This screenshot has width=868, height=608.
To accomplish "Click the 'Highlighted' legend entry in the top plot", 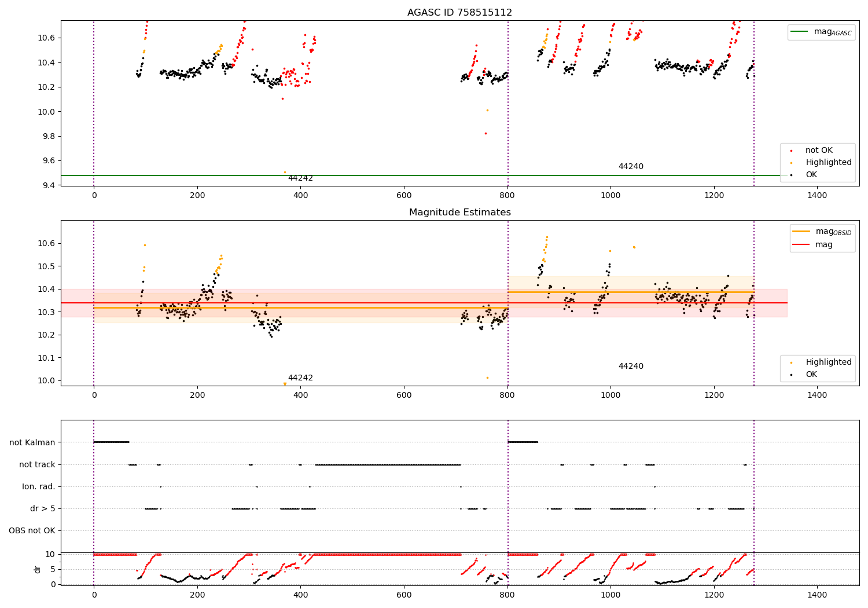I will pos(828,163).
